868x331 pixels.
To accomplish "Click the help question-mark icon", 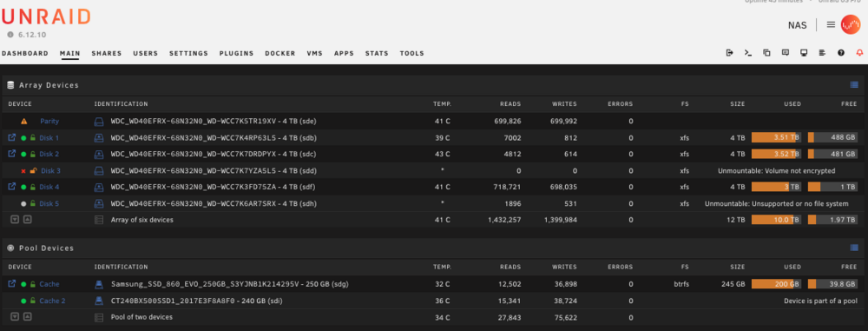I will 841,53.
